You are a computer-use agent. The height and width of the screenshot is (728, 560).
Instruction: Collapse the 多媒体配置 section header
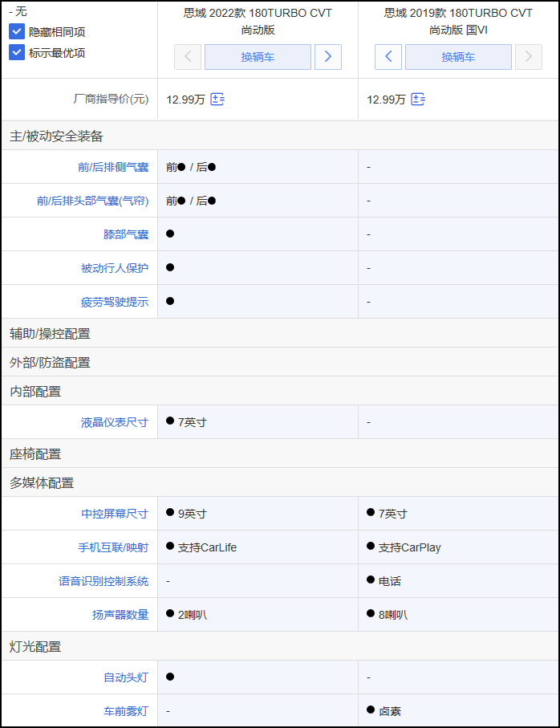[280, 482]
